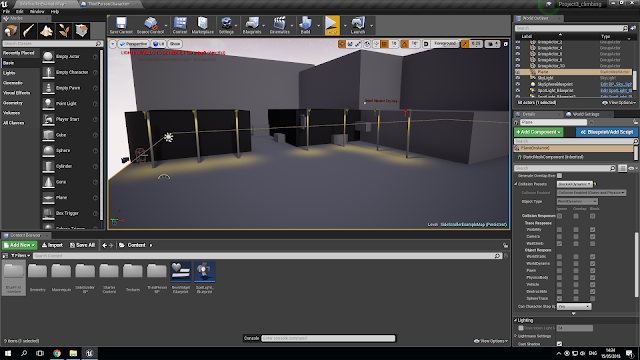Viewport: 640px width, 360px height.
Task: Open the Perspective view type menu
Action: 133,44
